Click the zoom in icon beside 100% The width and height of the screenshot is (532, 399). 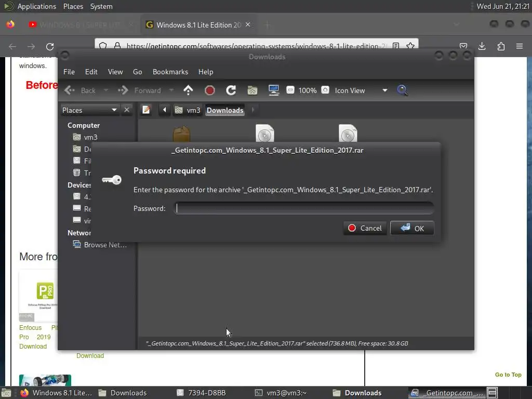[325, 90]
